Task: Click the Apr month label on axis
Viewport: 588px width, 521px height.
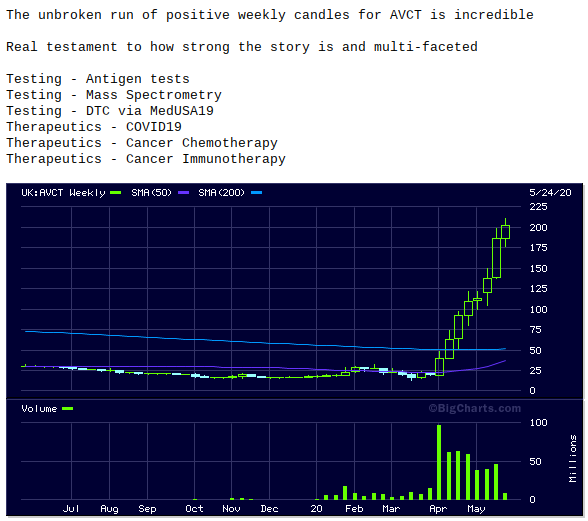Action: [438, 509]
